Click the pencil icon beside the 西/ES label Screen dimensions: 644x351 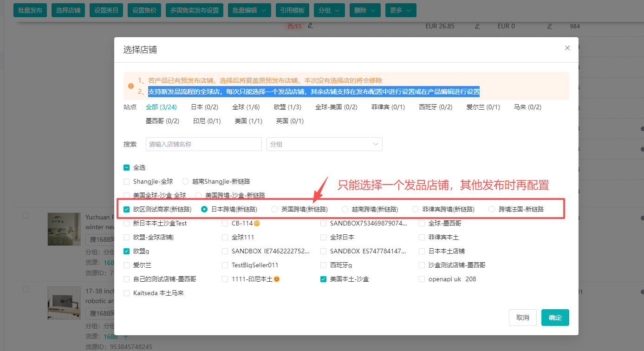pos(310,26)
